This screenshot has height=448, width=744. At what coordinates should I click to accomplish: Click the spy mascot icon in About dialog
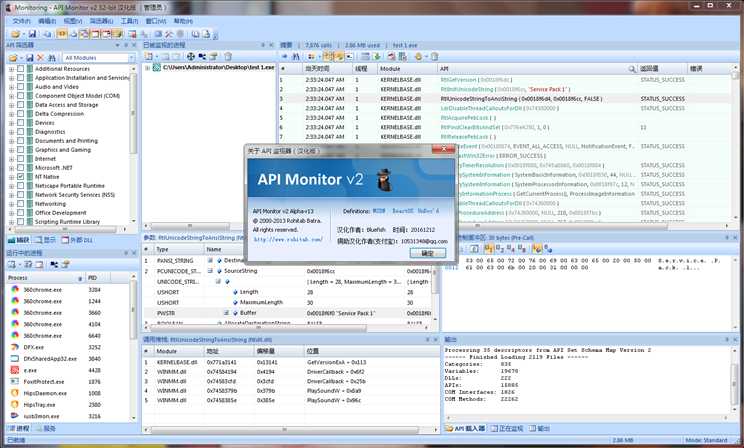point(384,179)
